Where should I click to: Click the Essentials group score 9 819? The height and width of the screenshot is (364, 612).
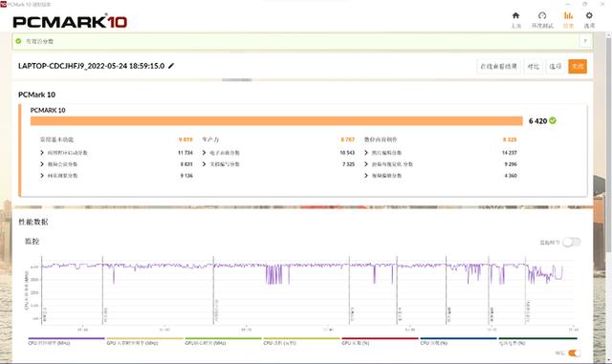click(186, 139)
